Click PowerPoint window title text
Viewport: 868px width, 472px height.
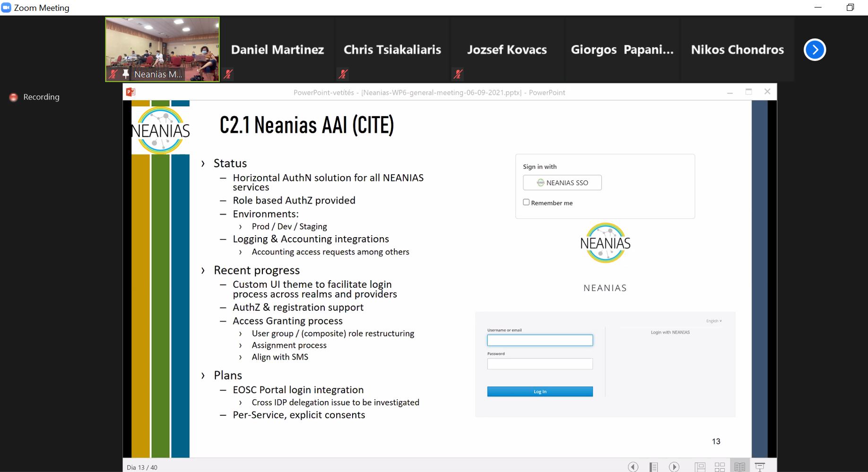pyautogui.click(x=429, y=93)
